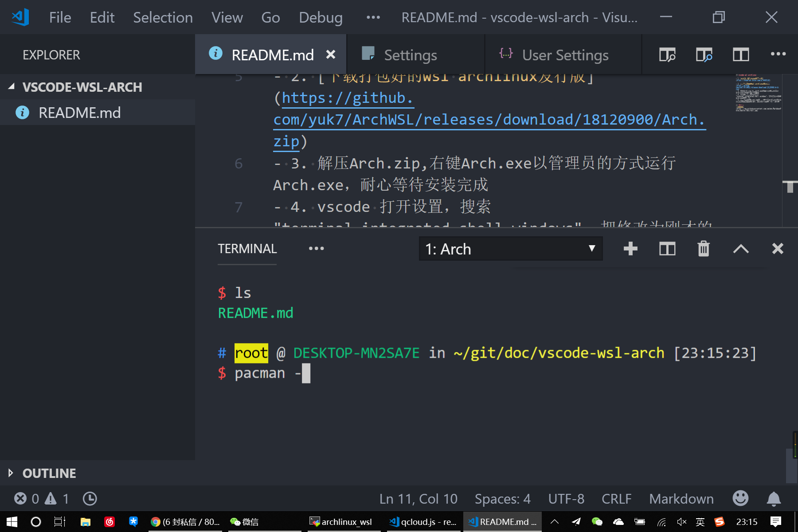Close the terminal panel
Image resolution: width=798 pixels, height=532 pixels.
pyautogui.click(x=778, y=249)
